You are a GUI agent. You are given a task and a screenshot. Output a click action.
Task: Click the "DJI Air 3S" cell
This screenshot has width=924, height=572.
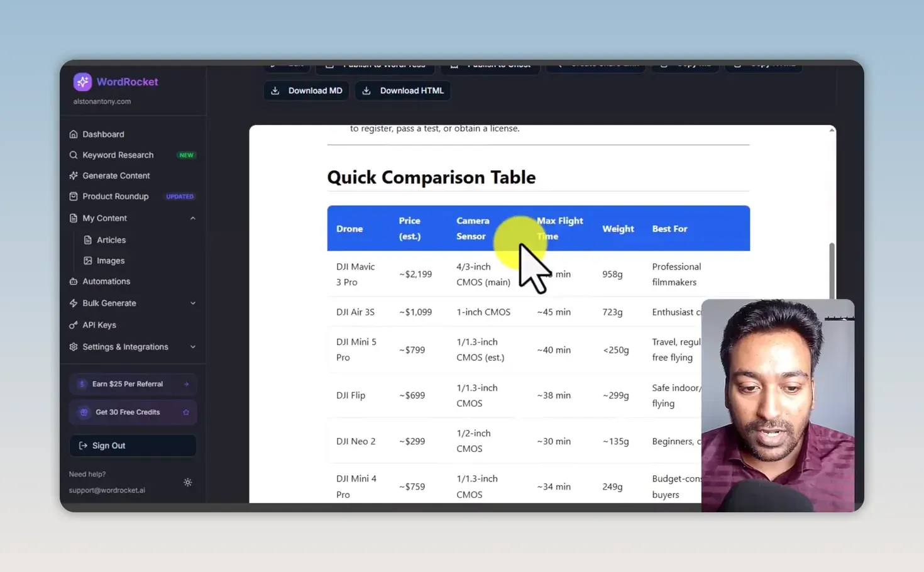[355, 312]
